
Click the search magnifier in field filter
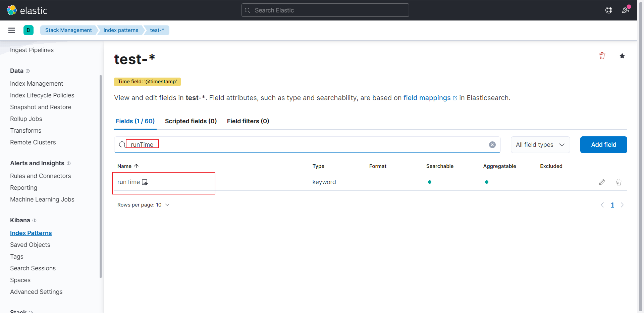click(122, 145)
